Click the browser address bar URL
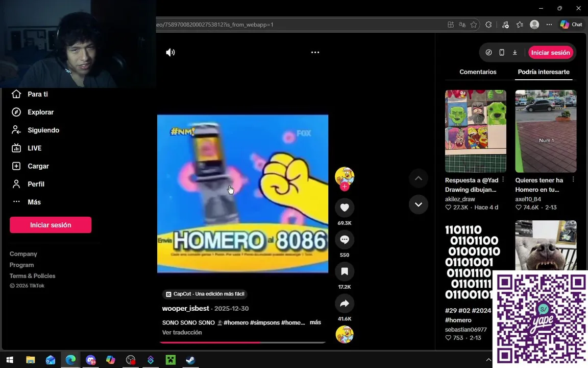 [215, 25]
